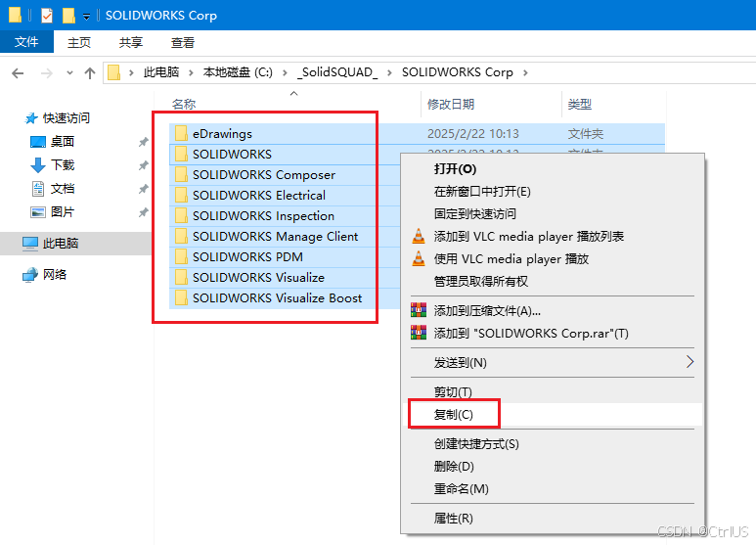The height and width of the screenshot is (545, 756).
Task: Select 创建快捷方式(S) menu entry
Action: 552,443
